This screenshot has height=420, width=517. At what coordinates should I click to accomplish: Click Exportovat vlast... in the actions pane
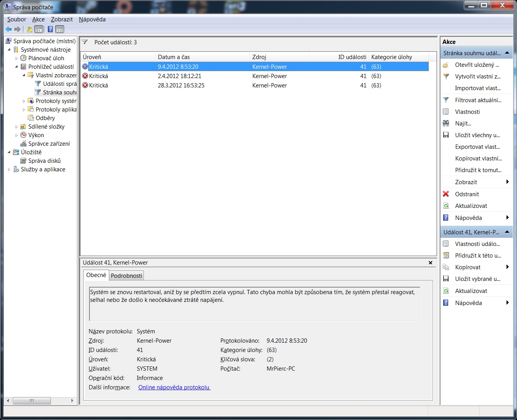pyautogui.click(x=477, y=147)
